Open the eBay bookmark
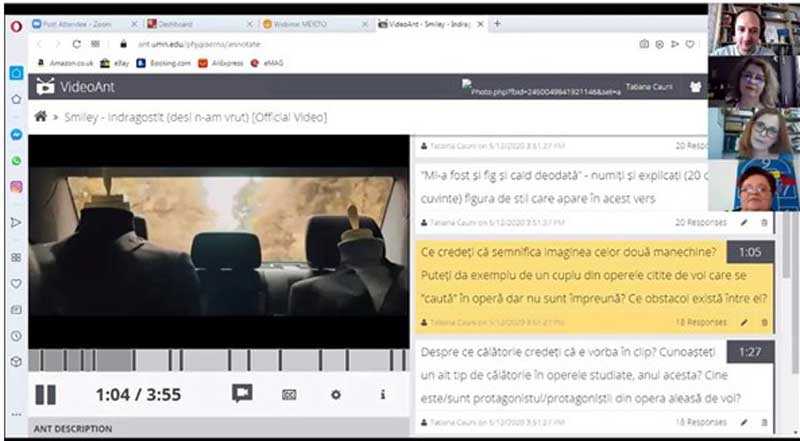Screen dimensions: 800x441 (115, 63)
